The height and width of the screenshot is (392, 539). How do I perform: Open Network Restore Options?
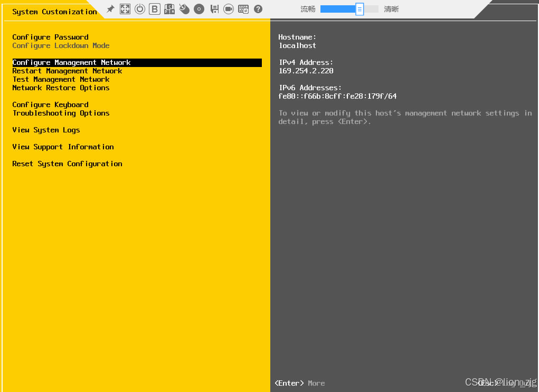click(x=61, y=88)
